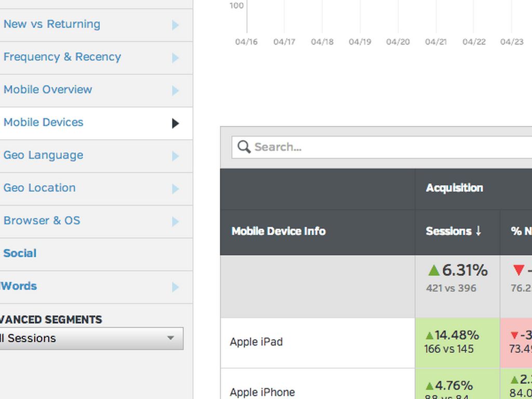The width and height of the screenshot is (532, 399).
Task: Click the arrow beside New vs Returning
Action: pos(175,25)
